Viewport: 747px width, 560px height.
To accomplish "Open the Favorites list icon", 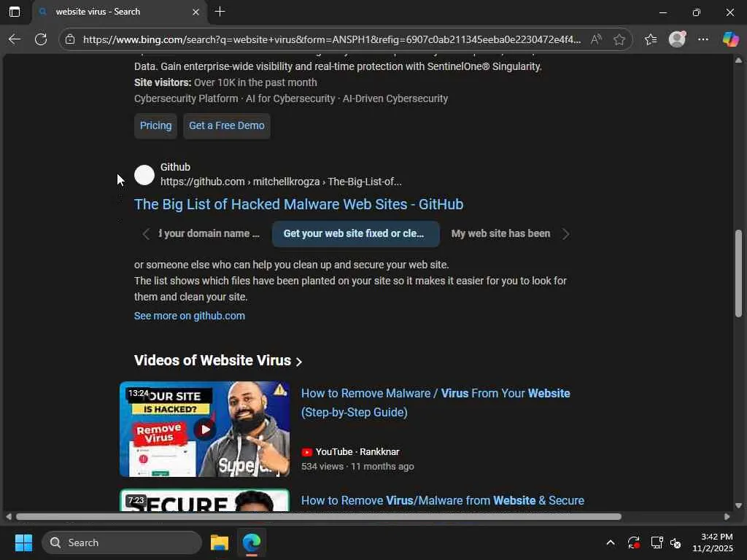I will point(651,39).
